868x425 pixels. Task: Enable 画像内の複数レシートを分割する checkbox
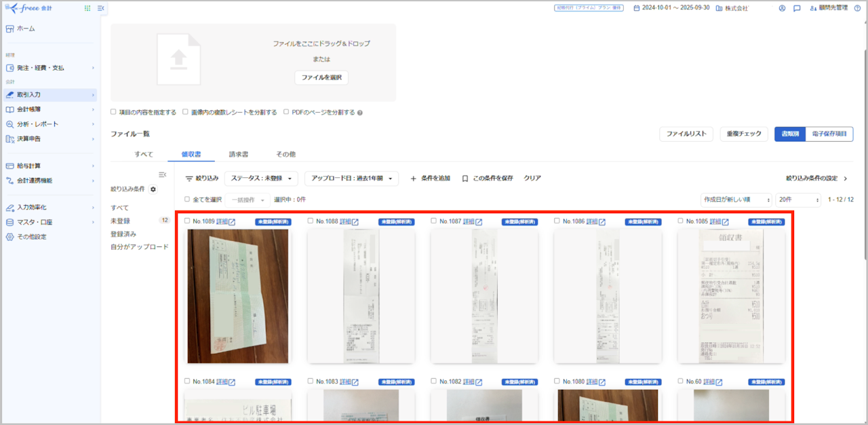[x=185, y=112]
